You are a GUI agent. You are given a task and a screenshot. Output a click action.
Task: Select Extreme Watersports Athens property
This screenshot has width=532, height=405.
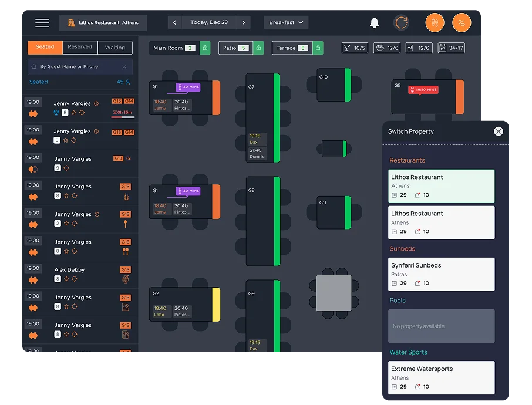(x=441, y=377)
